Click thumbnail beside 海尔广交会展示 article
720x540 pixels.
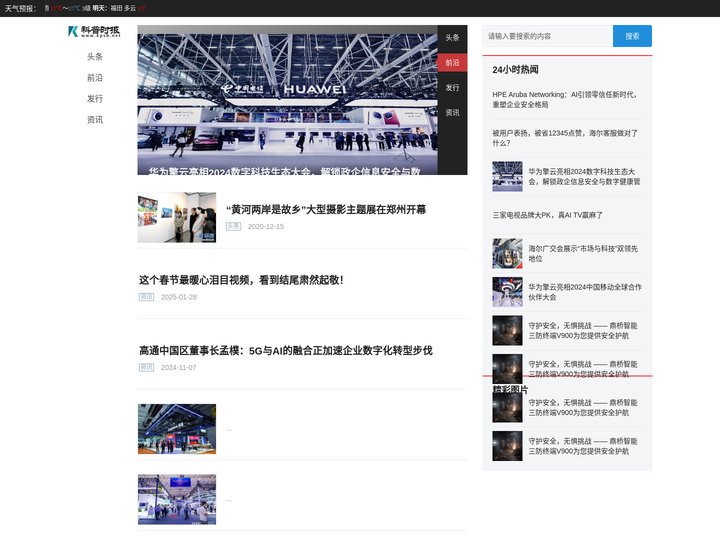click(x=507, y=253)
